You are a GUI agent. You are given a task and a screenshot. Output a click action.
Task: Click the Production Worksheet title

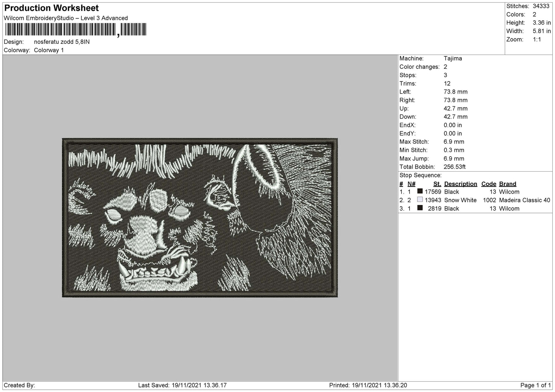51,8
